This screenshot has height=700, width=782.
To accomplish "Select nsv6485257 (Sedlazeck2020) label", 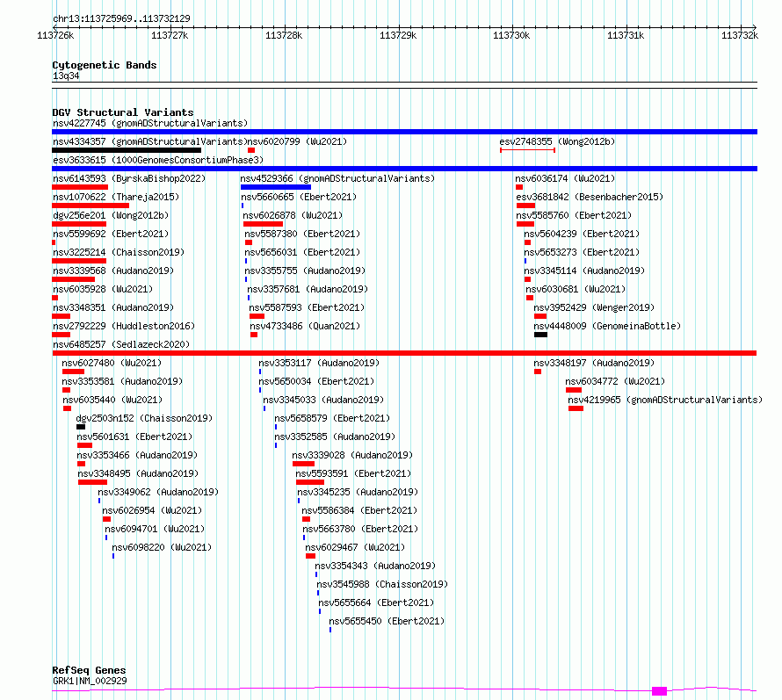I will 121,344.
